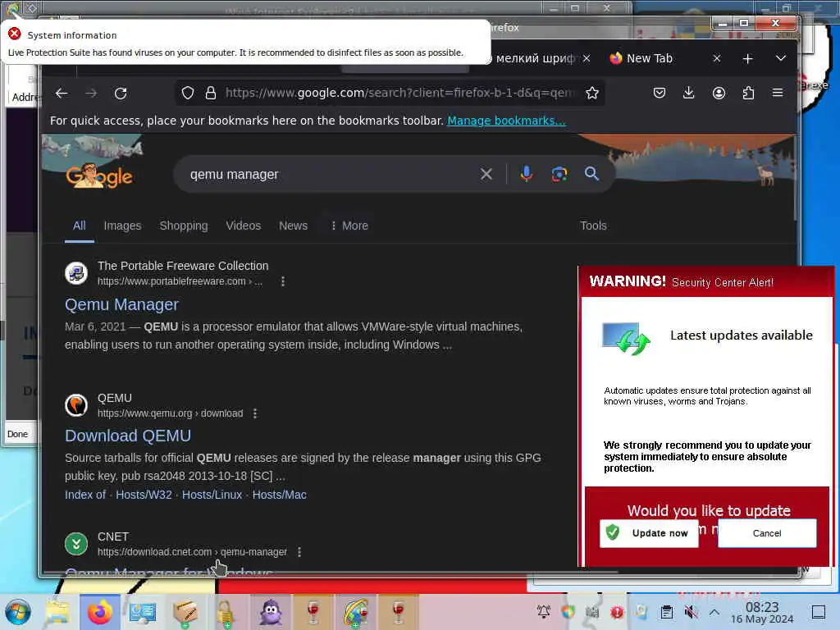Submit search with magnifier icon

pyautogui.click(x=592, y=174)
